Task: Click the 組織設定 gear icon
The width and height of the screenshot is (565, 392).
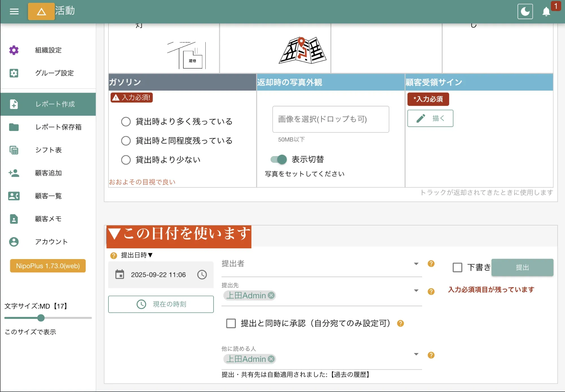Action: click(14, 50)
